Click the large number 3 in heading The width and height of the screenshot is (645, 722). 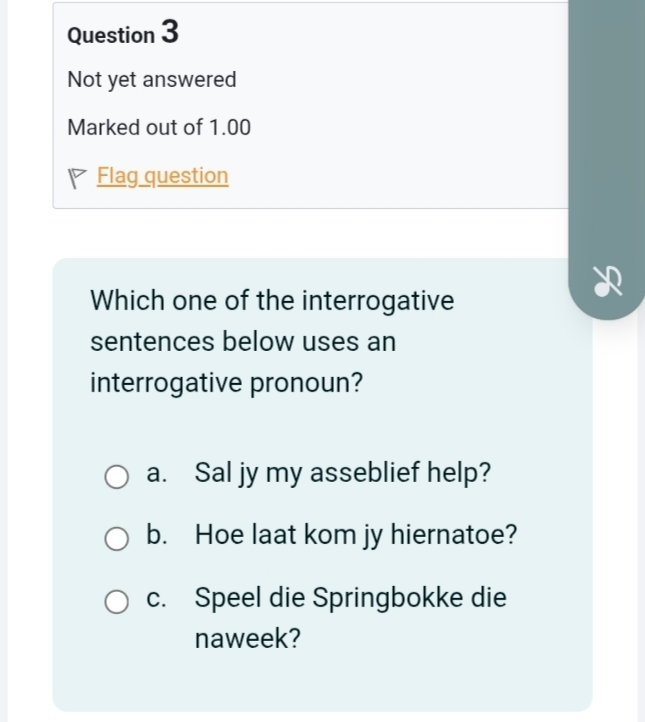click(x=170, y=32)
